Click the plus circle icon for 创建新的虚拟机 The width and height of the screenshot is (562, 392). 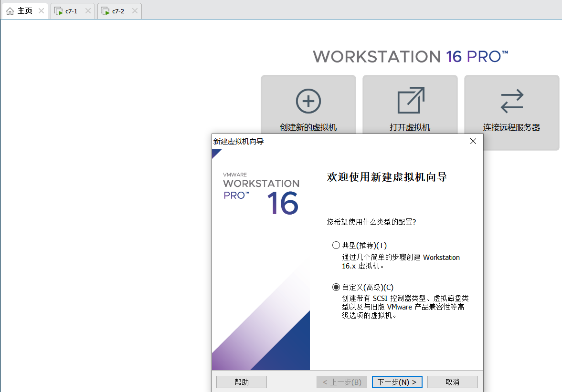click(x=308, y=101)
